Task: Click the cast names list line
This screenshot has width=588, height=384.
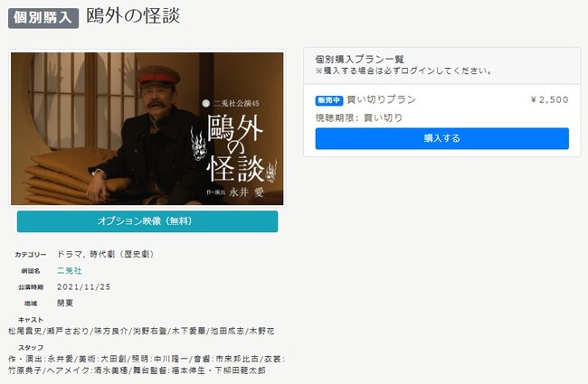Action: click(x=141, y=331)
